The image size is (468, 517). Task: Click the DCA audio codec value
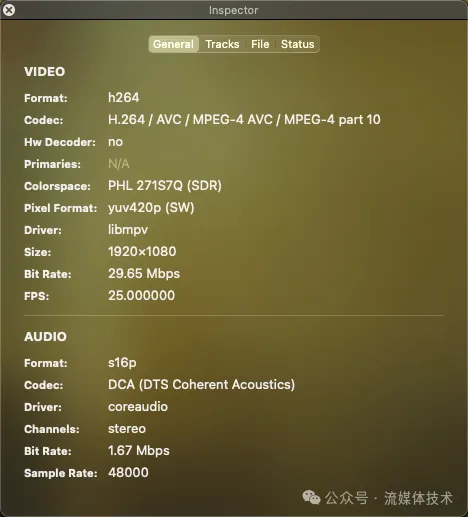pos(201,385)
